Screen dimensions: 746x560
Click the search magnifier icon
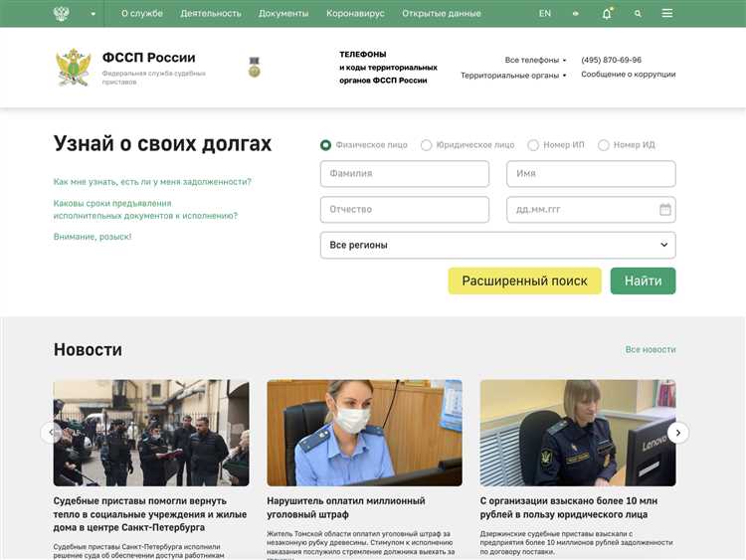[x=638, y=14]
